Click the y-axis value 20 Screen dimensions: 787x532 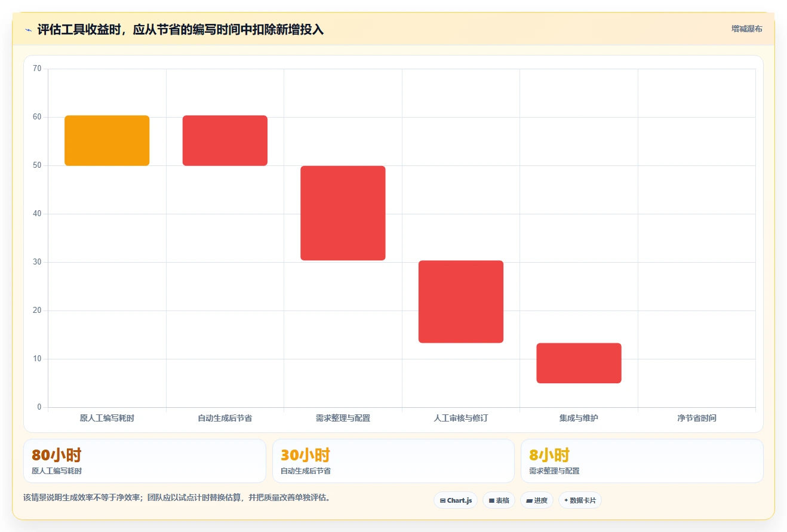click(37, 310)
